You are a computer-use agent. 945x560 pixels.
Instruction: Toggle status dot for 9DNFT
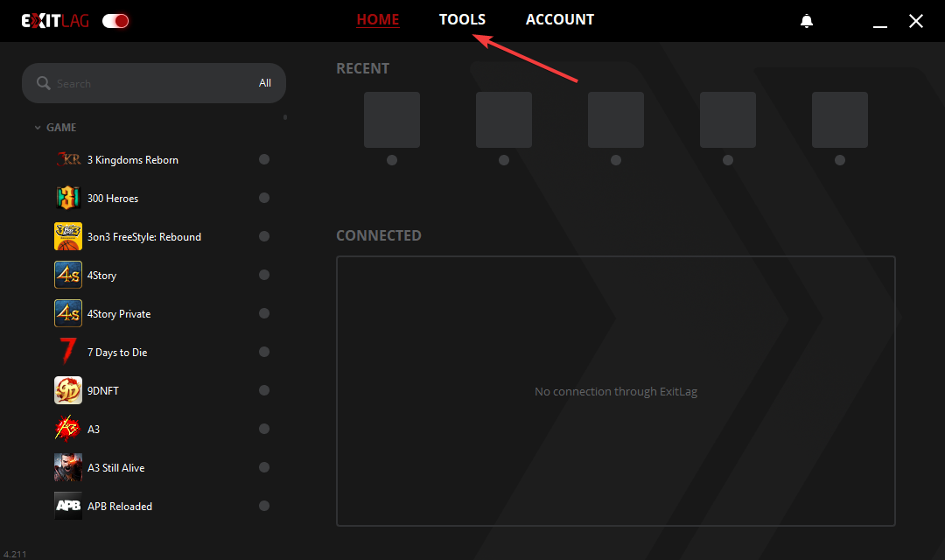pos(264,390)
